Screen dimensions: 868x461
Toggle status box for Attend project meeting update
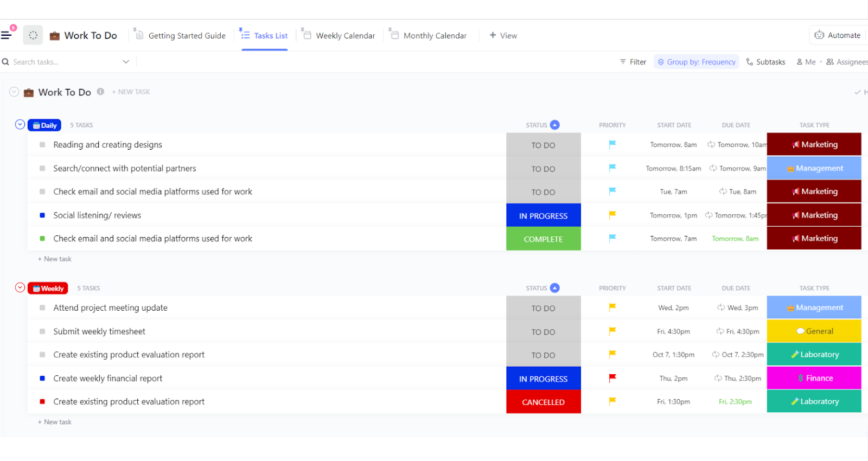(x=42, y=308)
